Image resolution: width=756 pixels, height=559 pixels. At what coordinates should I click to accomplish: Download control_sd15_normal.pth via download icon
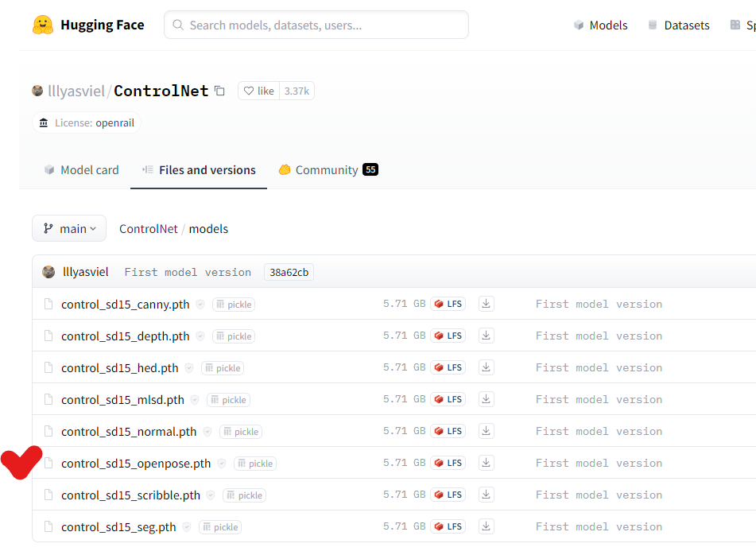tap(486, 431)
